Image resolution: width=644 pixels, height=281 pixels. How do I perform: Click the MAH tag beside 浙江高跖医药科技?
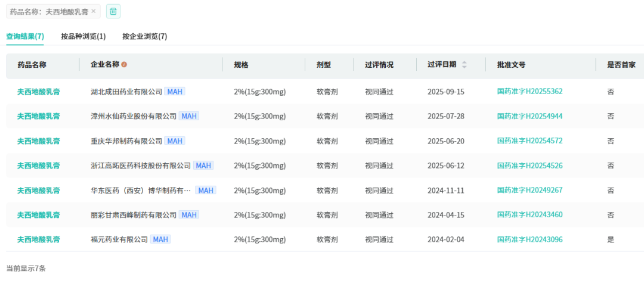203,166
